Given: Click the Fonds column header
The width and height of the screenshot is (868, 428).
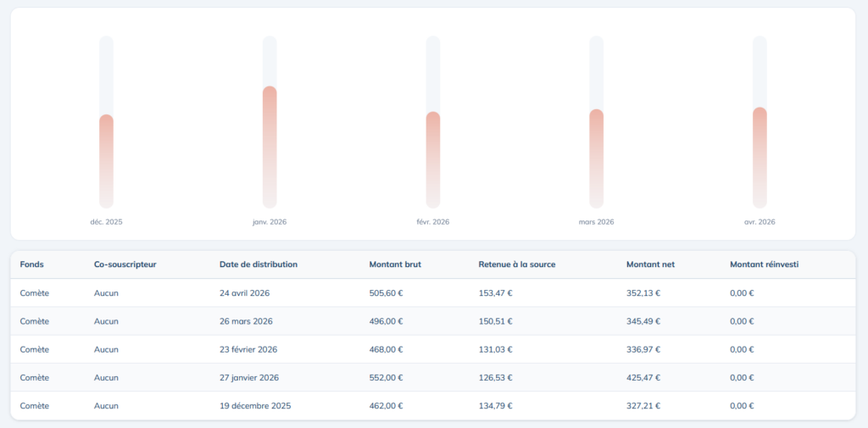Looking at the screenshot, I should coord(32,264).
